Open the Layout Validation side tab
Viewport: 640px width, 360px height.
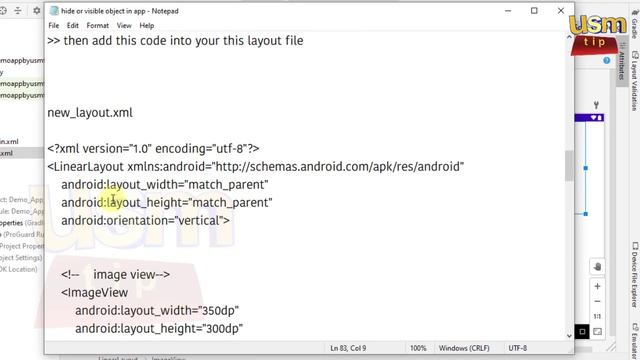point(635,81)
